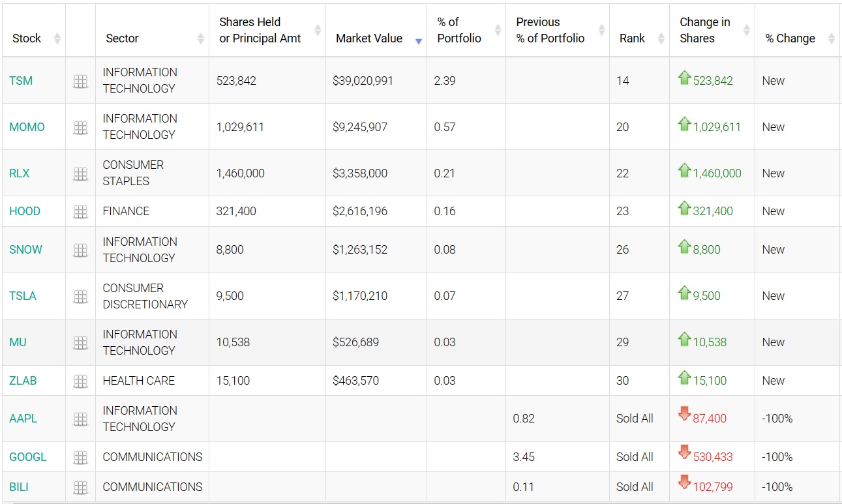The height and width of the screenshot is (504, 842).
Task: Click the grid icon in the AAPL row
Action: point(80,419)
